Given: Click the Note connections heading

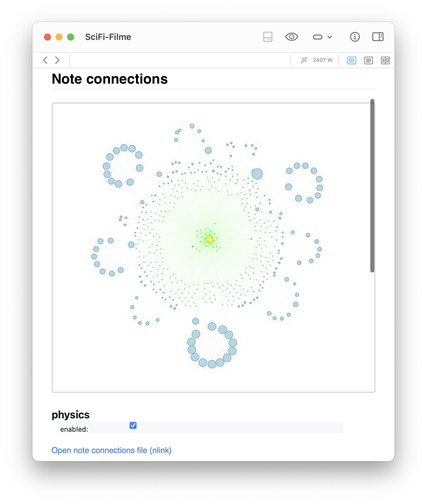Looking at the screenshot, I should [110, 79].
